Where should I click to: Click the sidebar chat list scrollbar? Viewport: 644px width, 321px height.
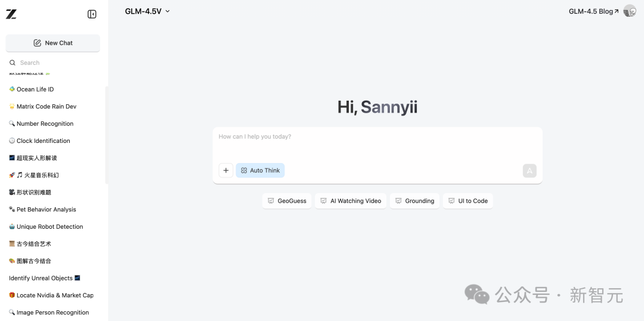pyautogui.click(x=107, y=135)
